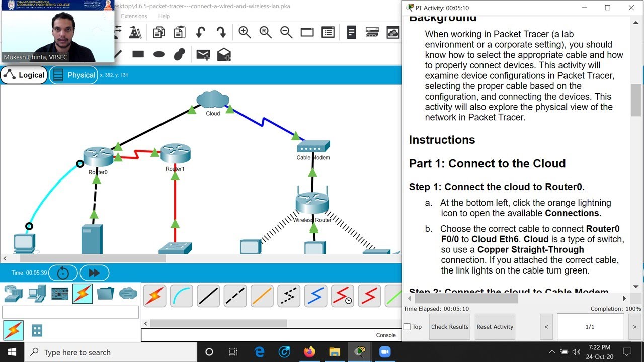This screenshot has height=362, width=644.
Task: Click the fast forward time button
Action: [94, 273]
